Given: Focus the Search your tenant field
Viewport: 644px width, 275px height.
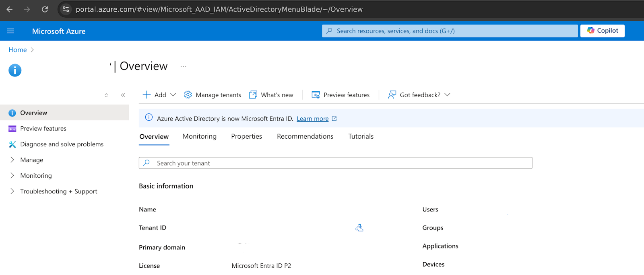Looking at the screenshot, I should 335,163.
